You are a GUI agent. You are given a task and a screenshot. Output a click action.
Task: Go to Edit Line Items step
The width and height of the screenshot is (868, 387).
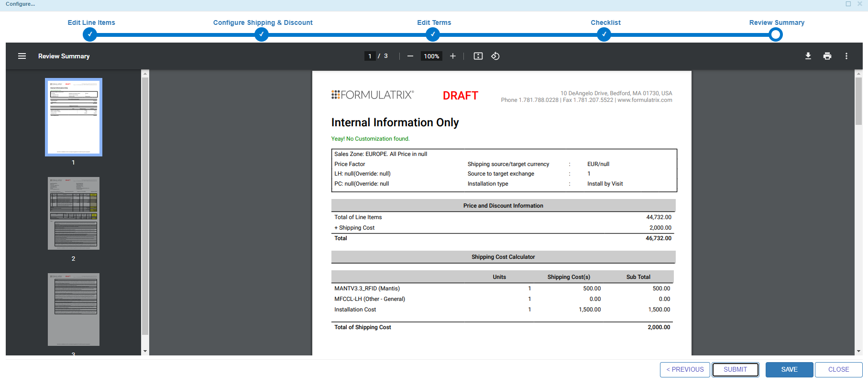(x=89, y=34)
